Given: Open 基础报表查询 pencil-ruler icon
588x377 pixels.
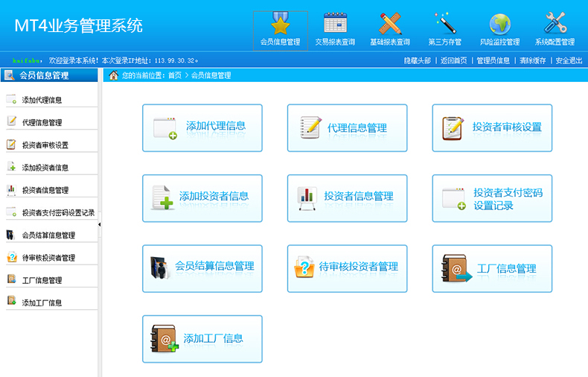Looking at the screenshot, I should pos(389,24).
